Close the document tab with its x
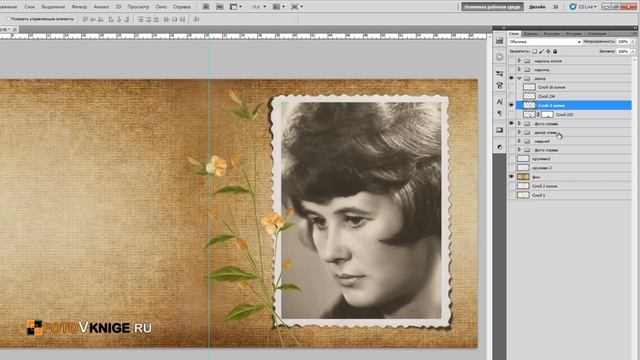This screenshot has width=640, height=360. point(14,29)
